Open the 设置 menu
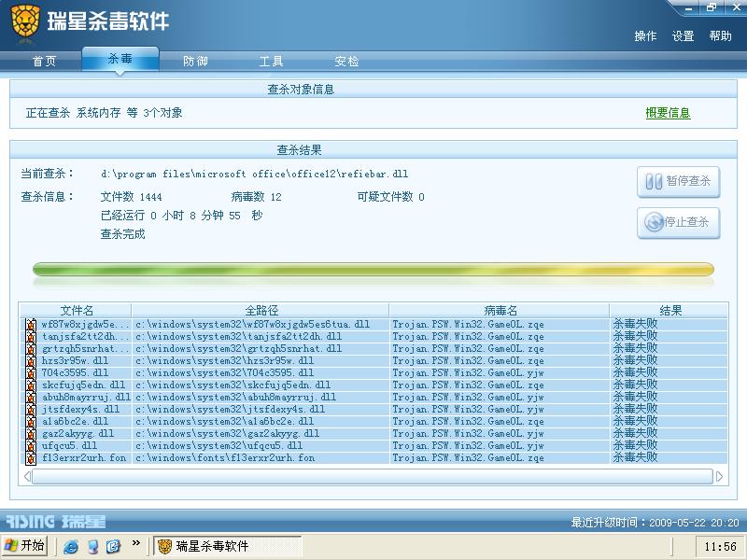Screen dimensions: 747x560 683,36
